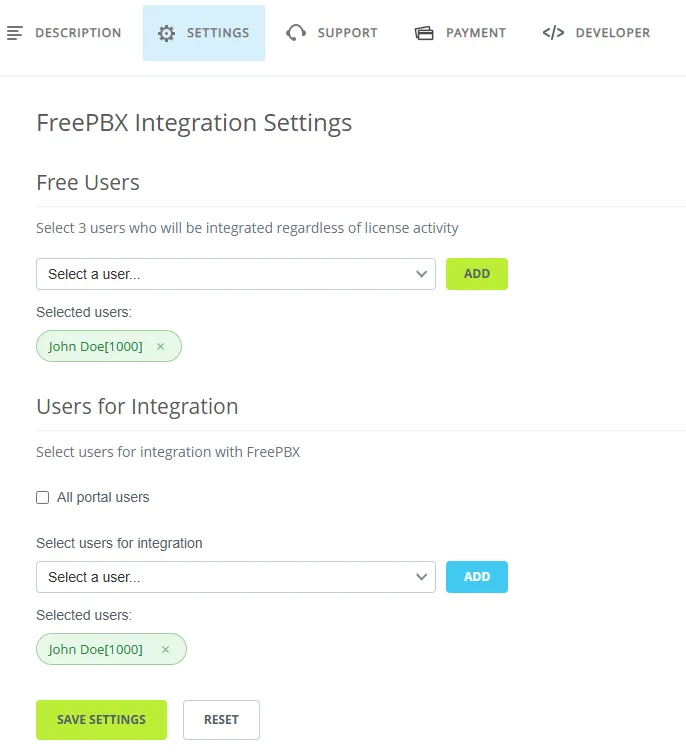The width and height of the screenshot is (686, 756).
Task: Remove John Doe[1000] from integration users
Action: point(165,649)
